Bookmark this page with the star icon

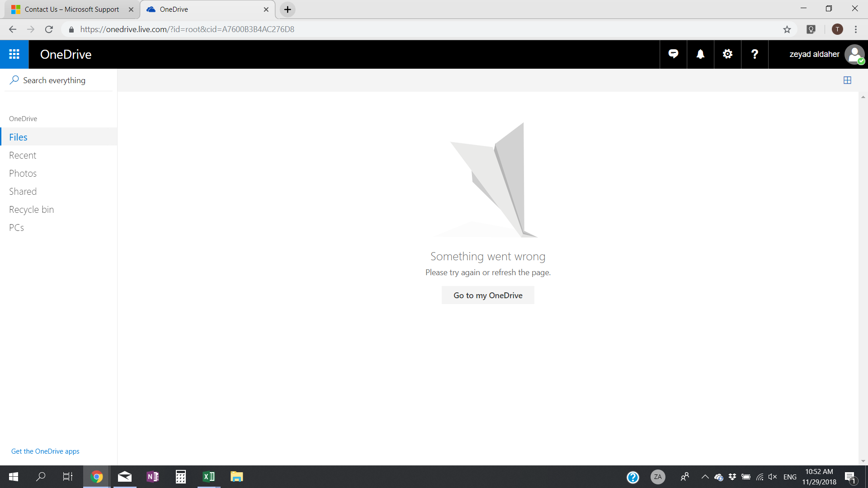(x=787, y=29)
